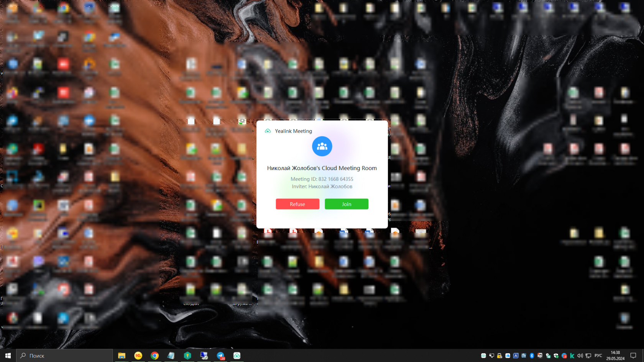Click the blue group avatar icon
The image size is (644, 362).
(x=322, y=146)
